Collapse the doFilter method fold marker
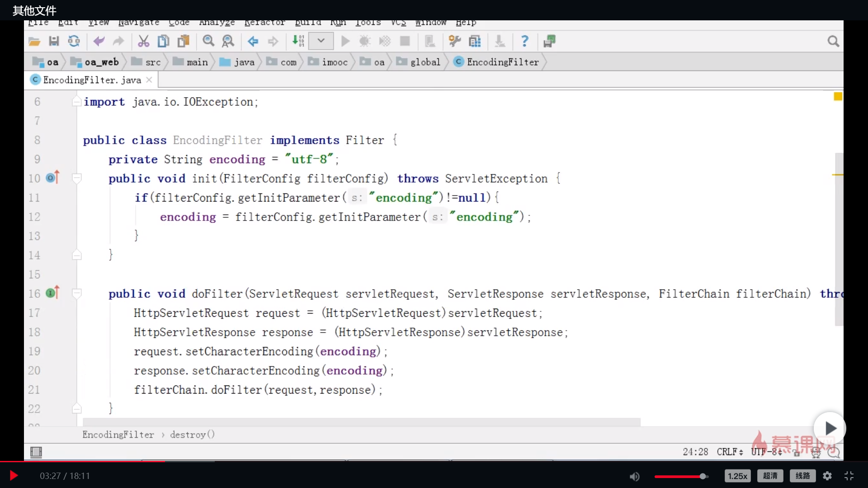This screenshot has height=488, width=868. tap(76, 294)
